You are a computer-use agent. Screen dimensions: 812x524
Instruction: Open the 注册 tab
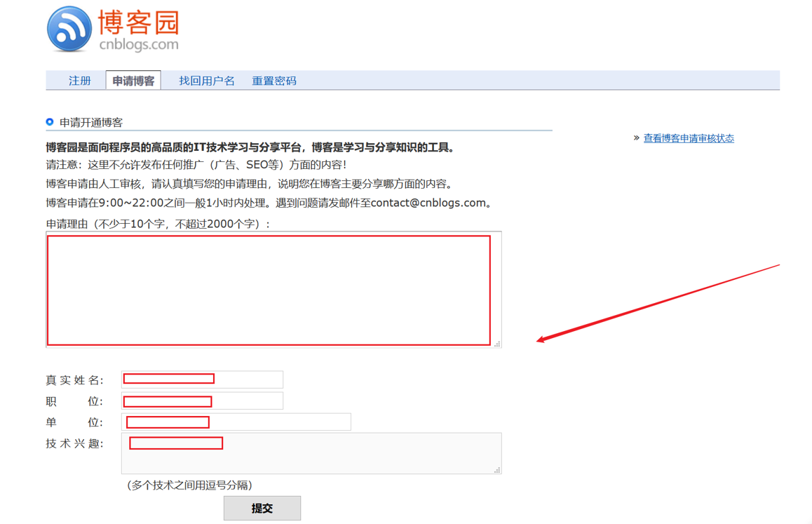80,81
